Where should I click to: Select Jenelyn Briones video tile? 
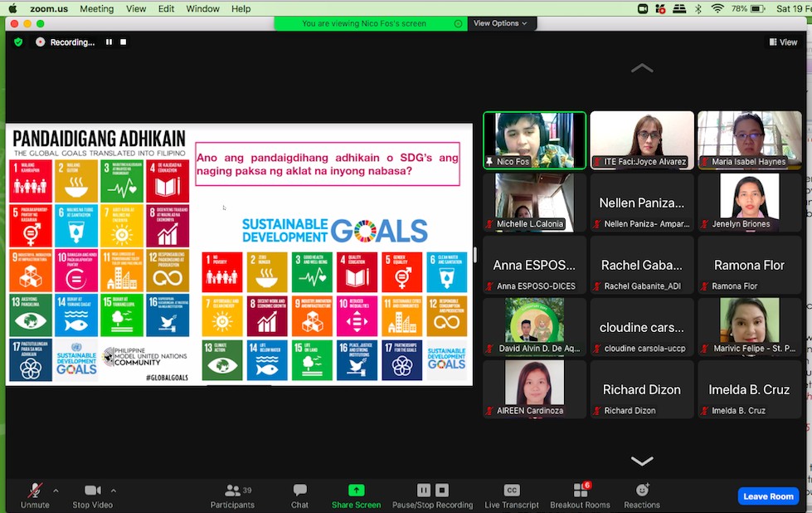click(x=749, y=203)
